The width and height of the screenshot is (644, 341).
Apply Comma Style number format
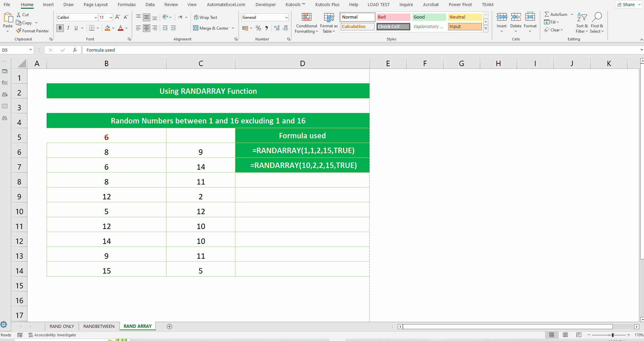(267, 28)
